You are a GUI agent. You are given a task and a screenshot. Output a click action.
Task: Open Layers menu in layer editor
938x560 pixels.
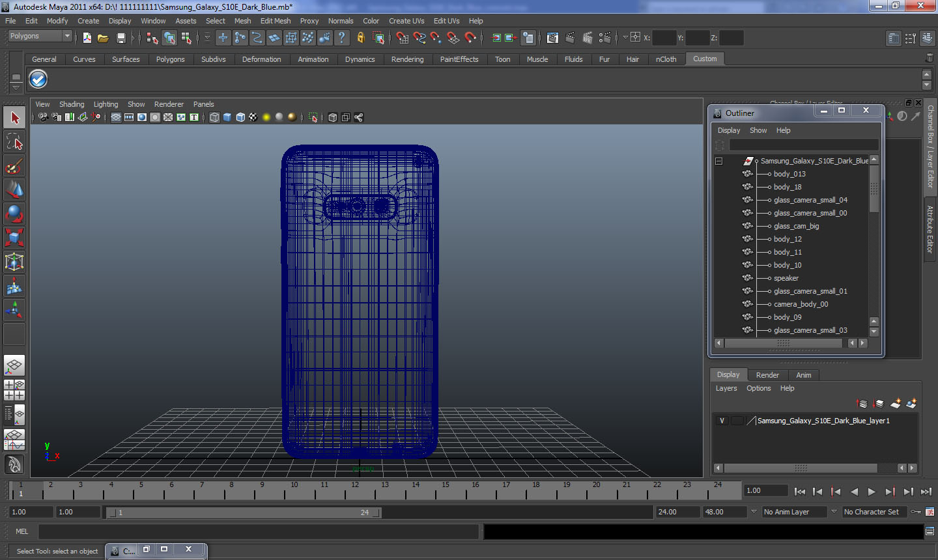(x=726, y=388)
